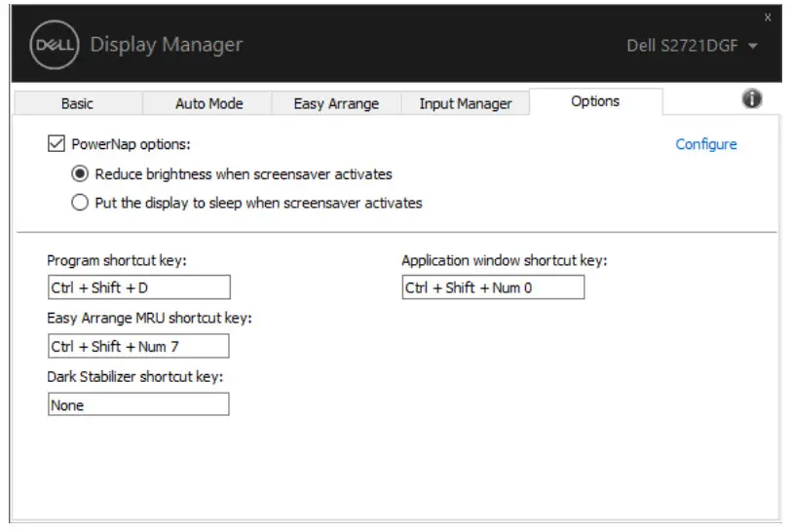The height and width of the screenshot is (532, 792).
Task: Click the Program shortcut key field
Action: pyautogui.click(x=139, y=287)
